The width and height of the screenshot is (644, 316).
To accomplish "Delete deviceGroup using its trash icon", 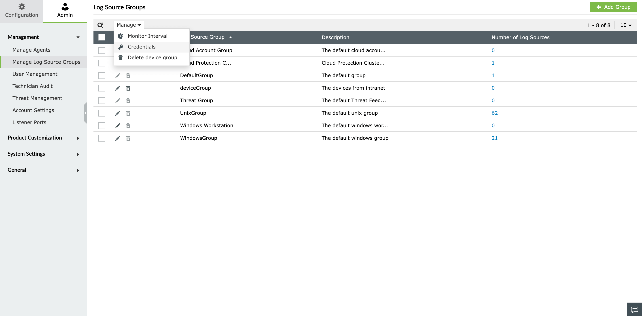I will [x=128, y=88].
